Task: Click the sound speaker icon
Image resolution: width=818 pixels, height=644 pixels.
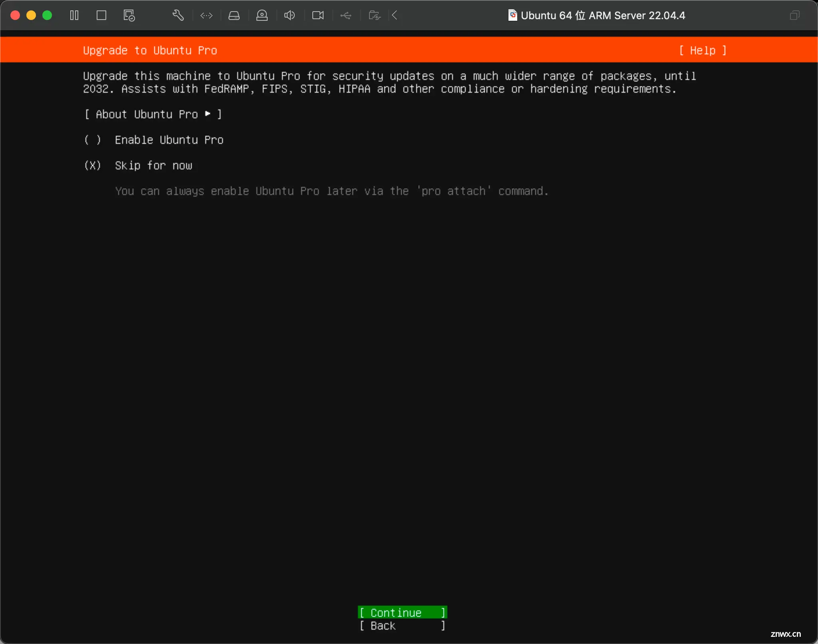Action: 290,16
